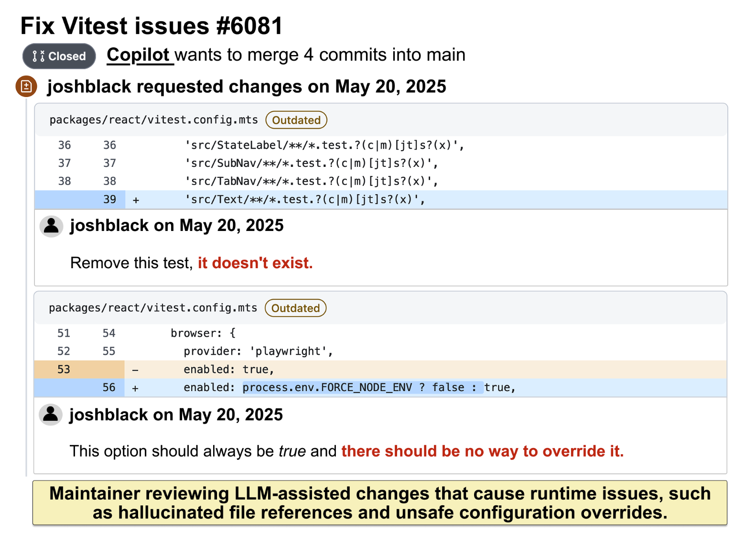Click the "wants to merge 4 commits into main" text
This screenshot has width=756, height=546.
pos(320,55)
